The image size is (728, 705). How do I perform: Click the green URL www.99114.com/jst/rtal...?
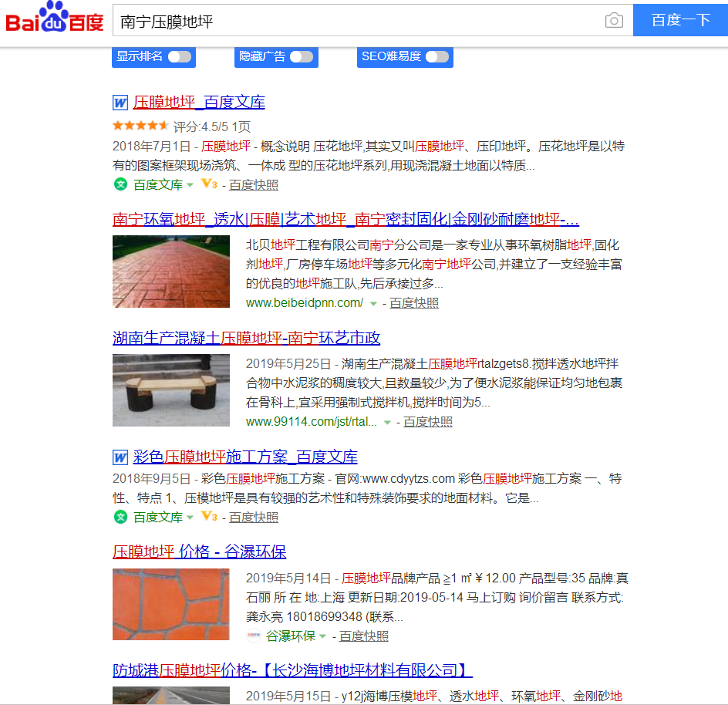312,422
